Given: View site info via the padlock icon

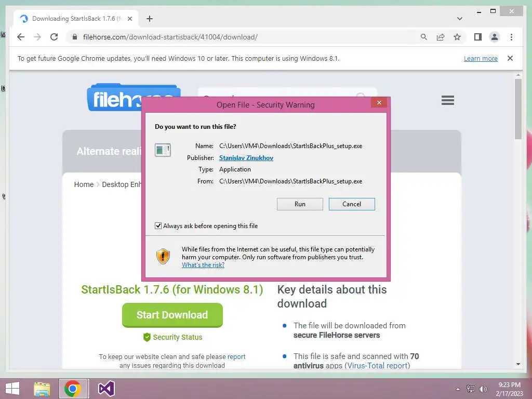Looking at the screenshot, I should click(75, 37).
